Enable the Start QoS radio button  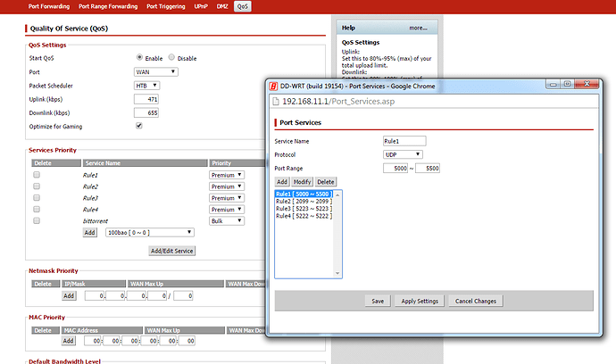(139, 58)
